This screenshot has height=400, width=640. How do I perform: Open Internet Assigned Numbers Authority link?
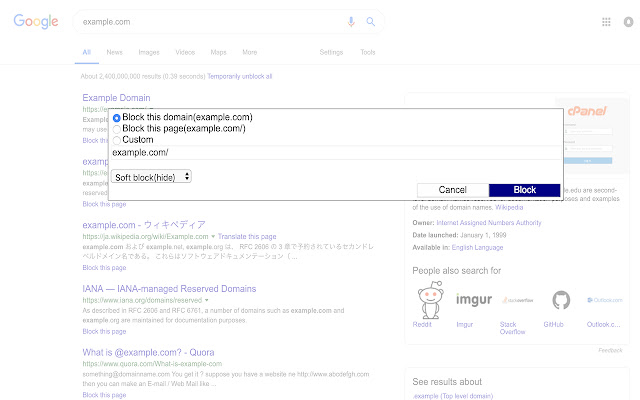[489, 223]
